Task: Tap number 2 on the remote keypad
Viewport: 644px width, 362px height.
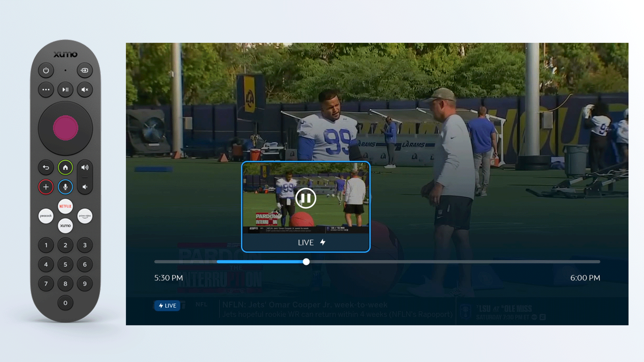Action: 65,245
